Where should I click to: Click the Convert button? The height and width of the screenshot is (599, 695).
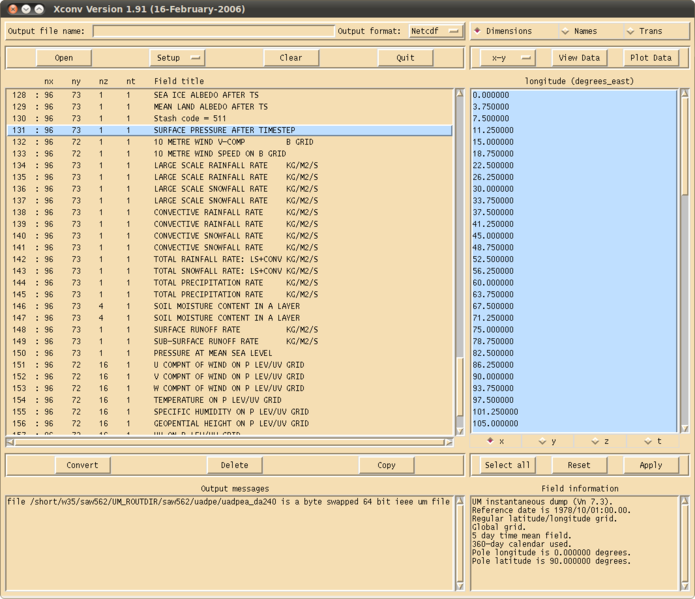pos(82,465)
